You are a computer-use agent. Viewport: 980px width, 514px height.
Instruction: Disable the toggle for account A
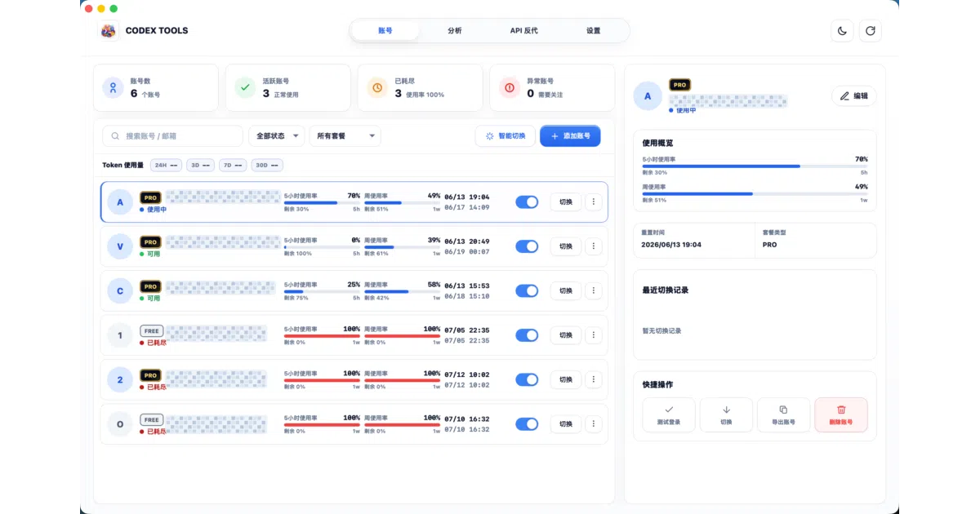click(x=527, y=202)
